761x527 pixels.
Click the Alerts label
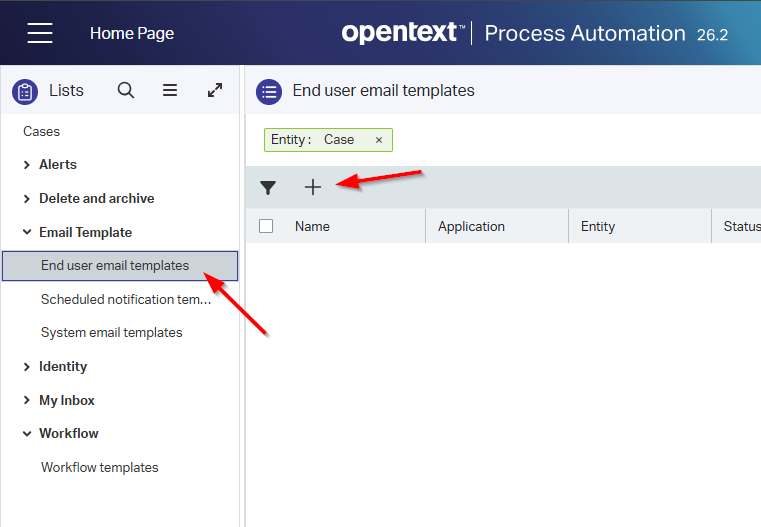click(x=58, y=165)
